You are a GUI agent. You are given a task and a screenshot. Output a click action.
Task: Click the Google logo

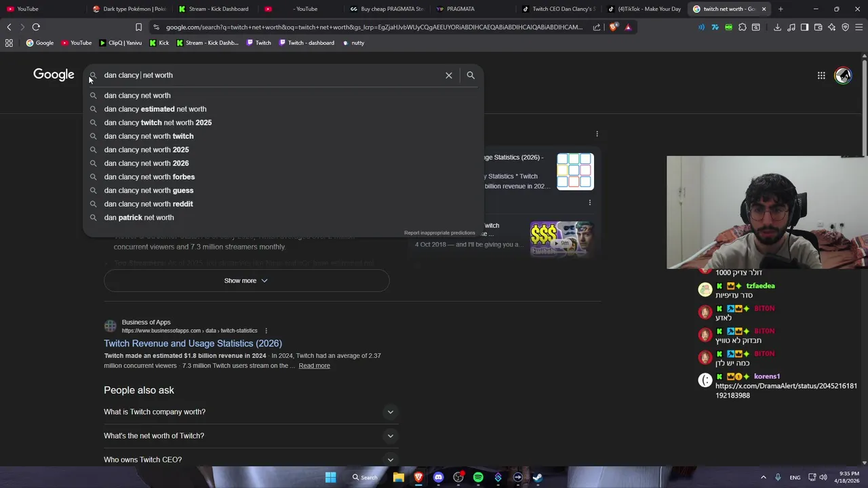(54, 75)
